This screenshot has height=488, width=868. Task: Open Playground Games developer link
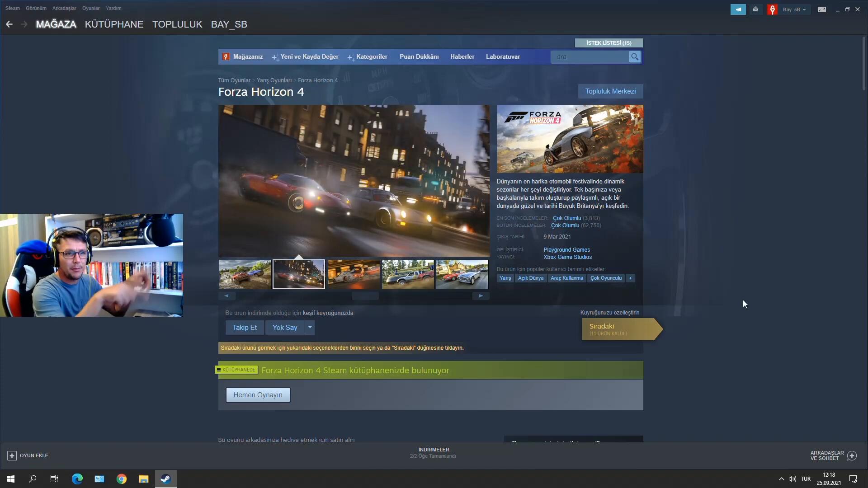click(566, 250)
